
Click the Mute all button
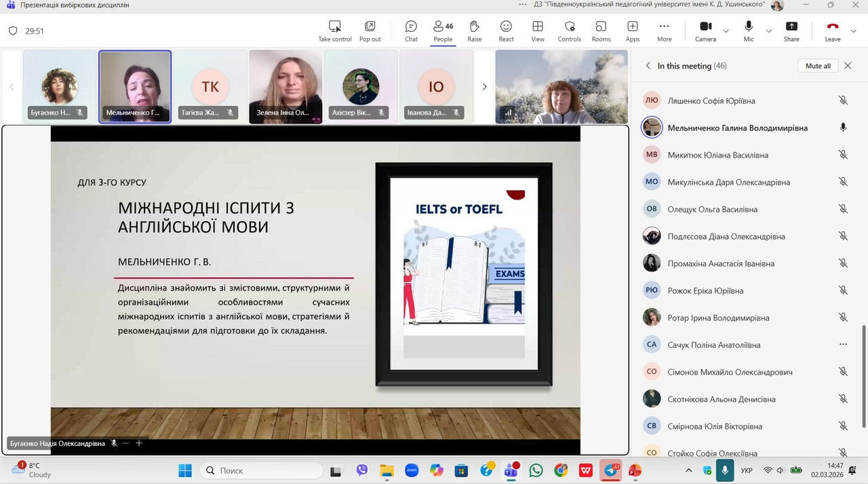818,66
